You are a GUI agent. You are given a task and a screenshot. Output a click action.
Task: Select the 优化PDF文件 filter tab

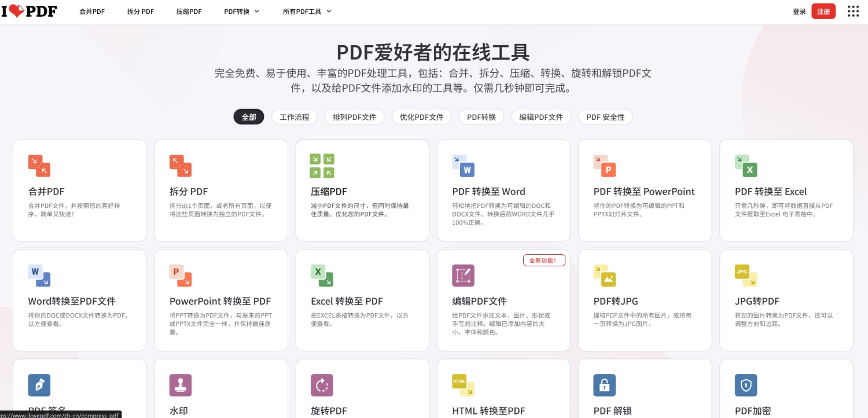tap(422, 117)
